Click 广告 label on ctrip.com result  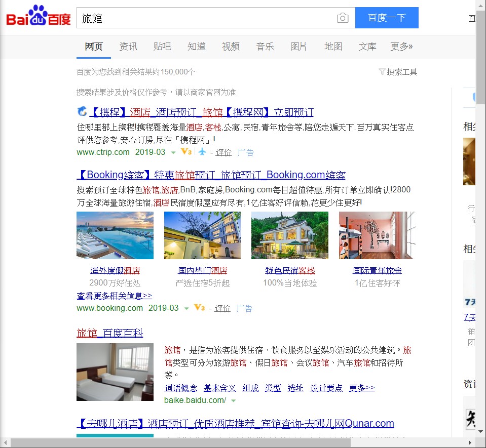(x=246, y=152)
